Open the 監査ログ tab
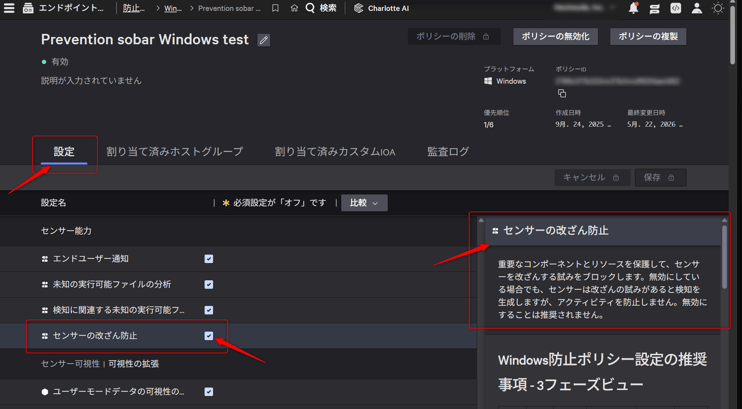The height and width of the screenshot is (409, 742). (x=448, y=151)
